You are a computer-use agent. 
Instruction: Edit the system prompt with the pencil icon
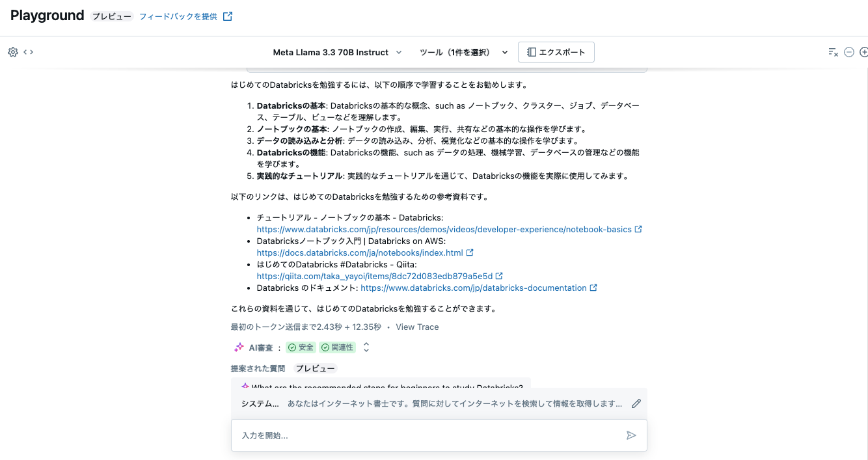pyautogui.click(x=636, y=403)
